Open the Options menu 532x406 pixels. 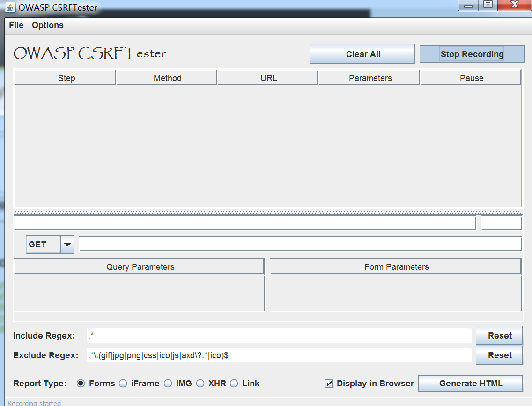click(47, 25)
